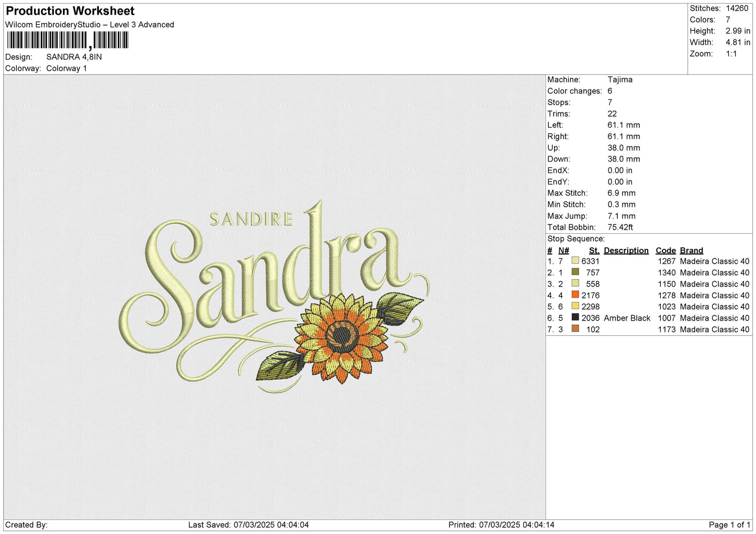Click the Zoom value 1:1
This screenshot has width=756, height=534.
(x=731, y=54)
